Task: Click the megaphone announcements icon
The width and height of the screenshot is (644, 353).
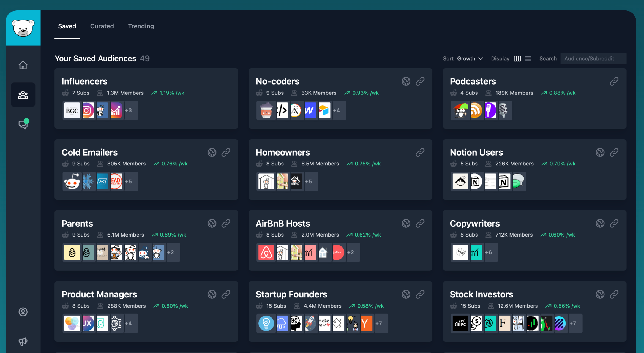Action: (x=23, y=341)
